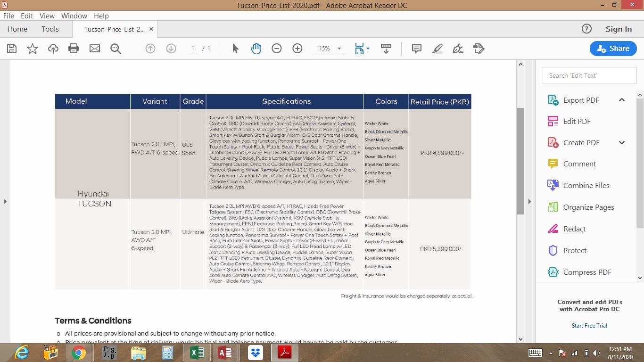The height and width of the screenshot is (362, 644).
Task: Close the Tucson-Price-List tab
Action: coord(151,29)
